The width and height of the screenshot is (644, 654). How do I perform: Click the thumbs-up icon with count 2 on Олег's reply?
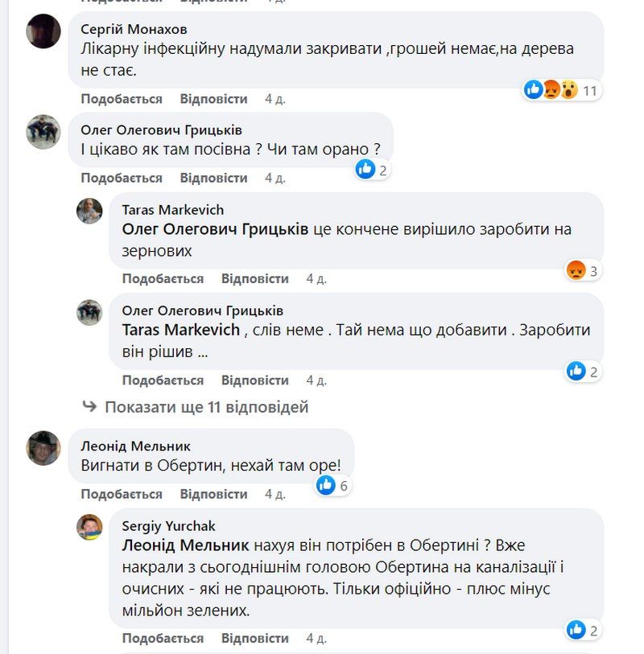(x=576, y=371)
